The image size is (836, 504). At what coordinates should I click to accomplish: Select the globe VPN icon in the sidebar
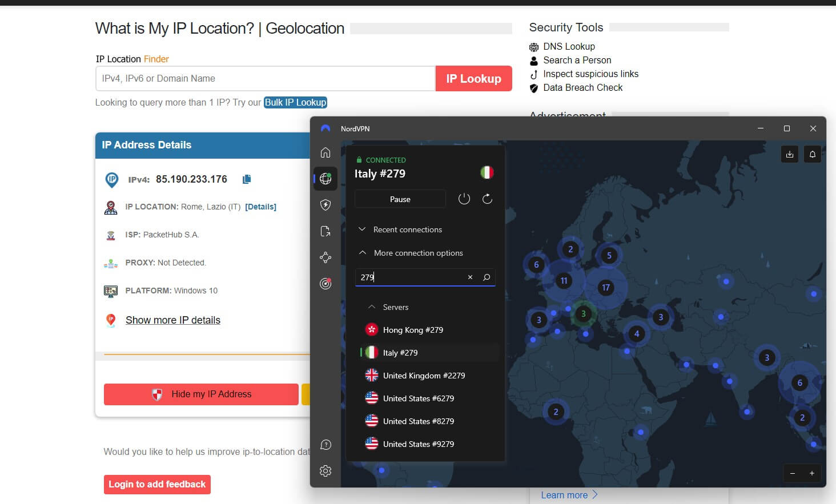coord(325,179)
